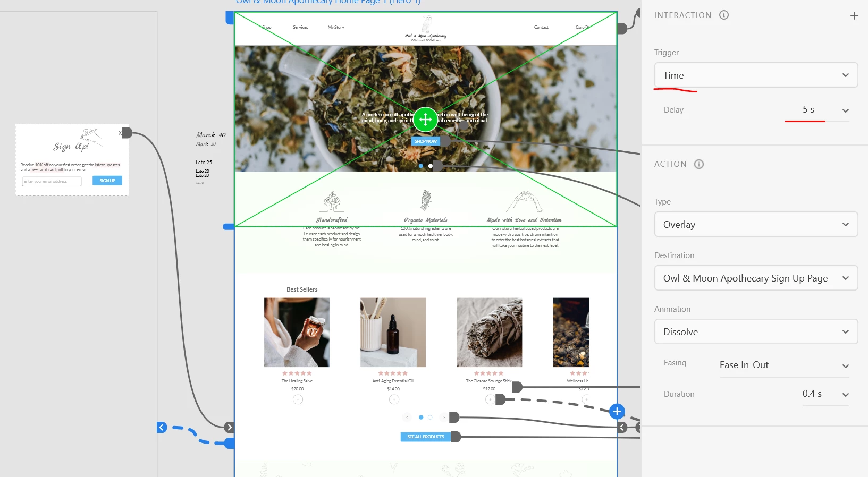Open the Animation dropdown showing Dissolve
Screen dimensions: 868x477
[x=756, y=331]
